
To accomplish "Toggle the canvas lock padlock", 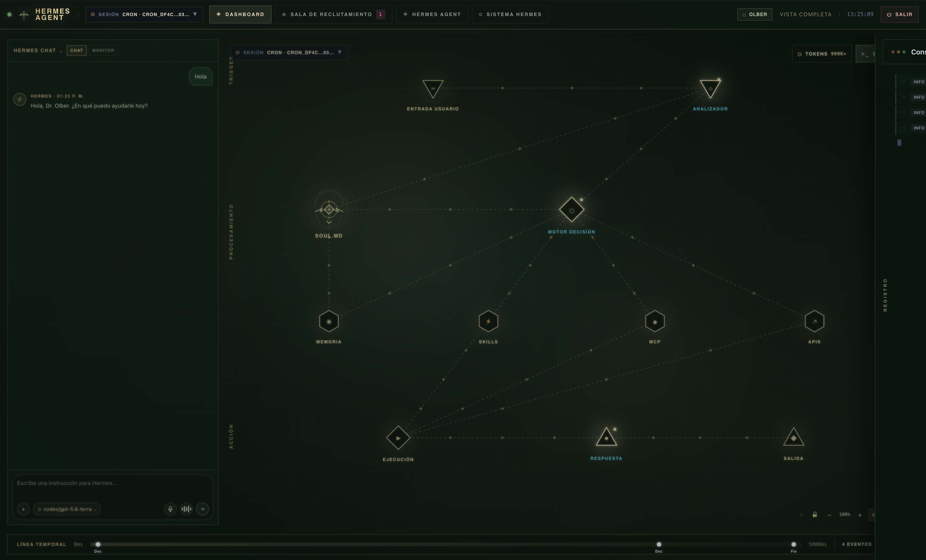I will click(814, 515).
